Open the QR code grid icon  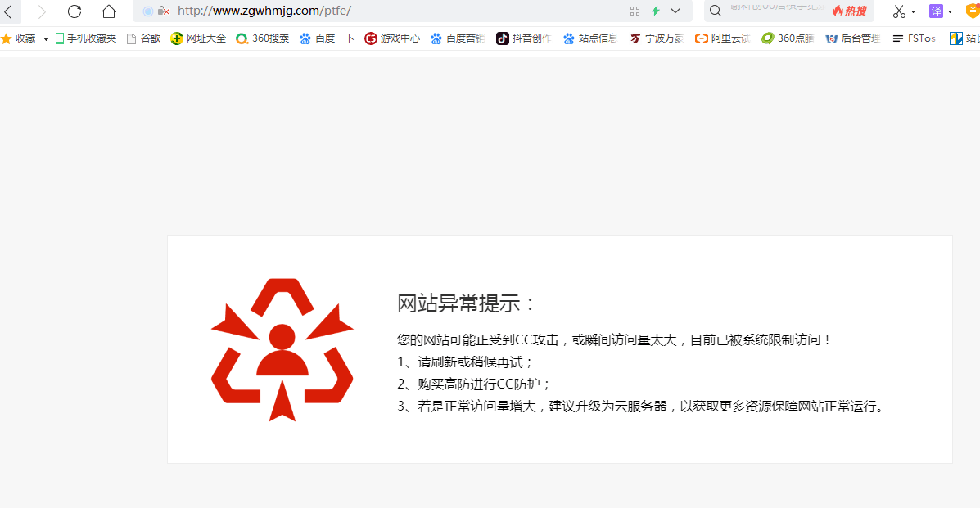coord(635,11)
